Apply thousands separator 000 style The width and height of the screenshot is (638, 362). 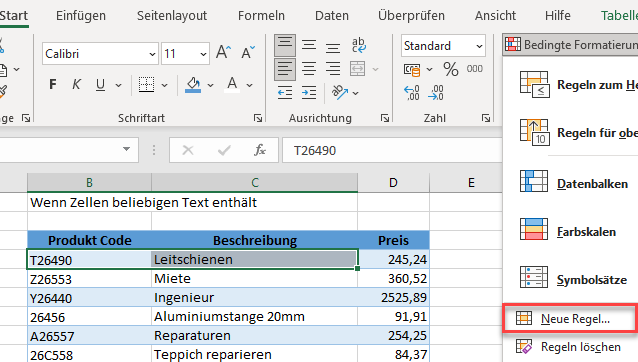click(474, 69)
